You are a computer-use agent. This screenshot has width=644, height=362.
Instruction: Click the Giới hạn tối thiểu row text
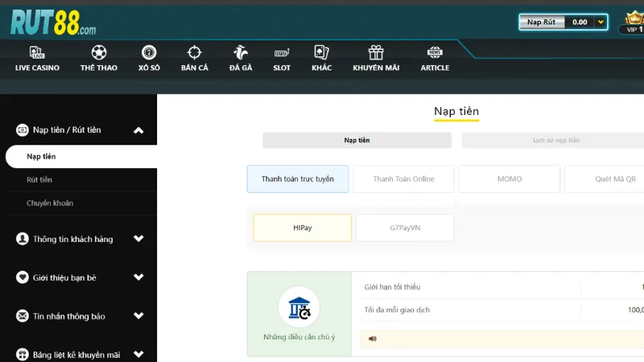[392, 287]
